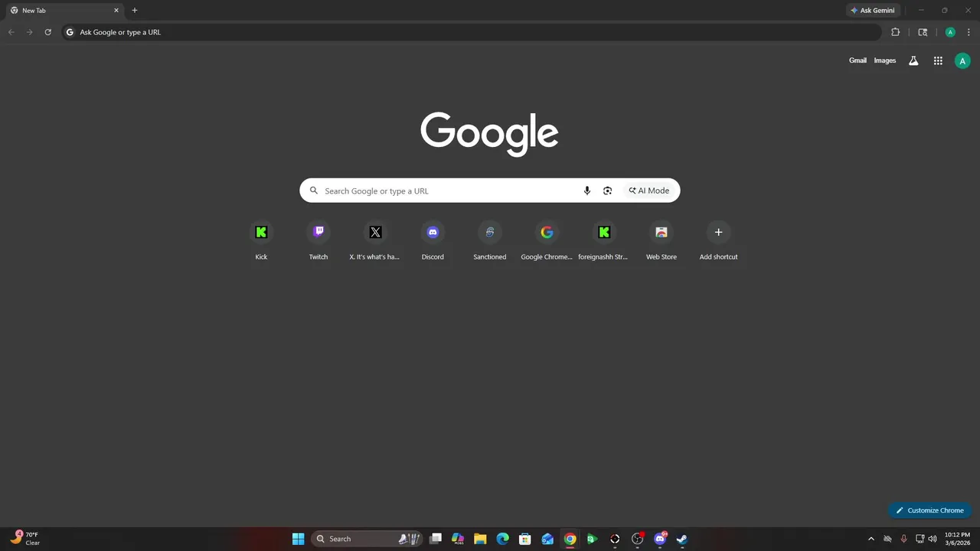Screen dimensions: 980x551
Task: Open the Sanctioned shortcut
Action: 490,241
